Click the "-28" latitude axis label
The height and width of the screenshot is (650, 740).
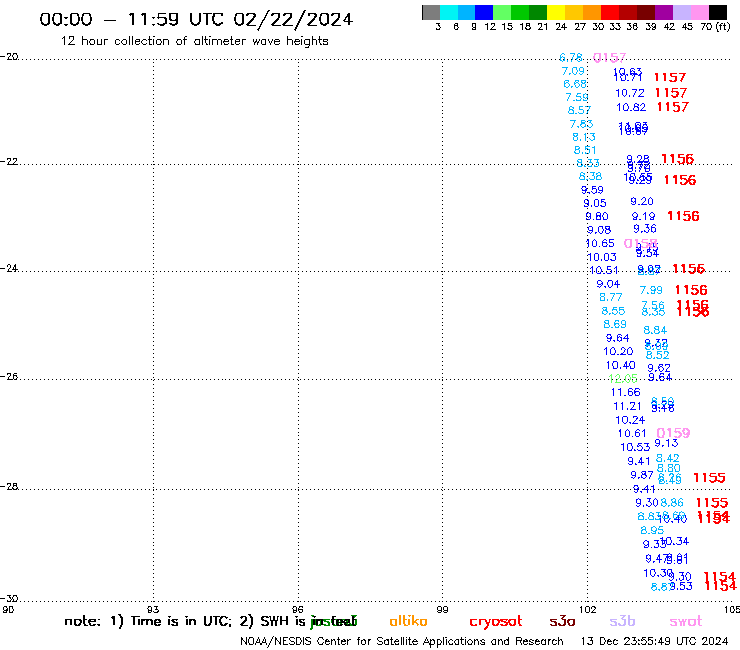pos(9,486)
